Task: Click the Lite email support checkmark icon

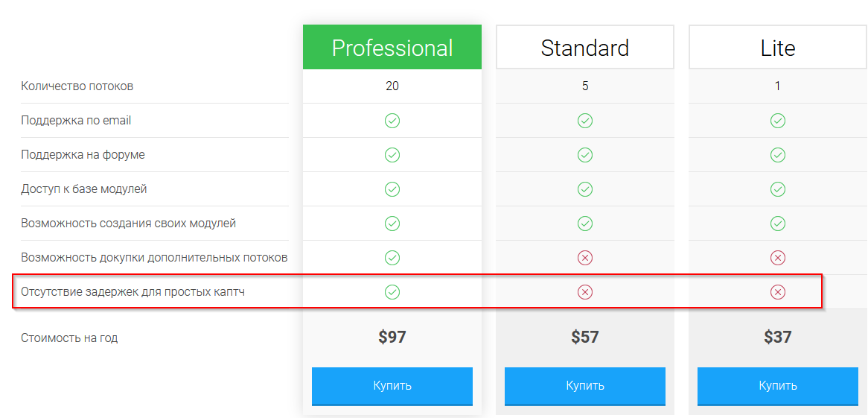Action: click(778, 120)
